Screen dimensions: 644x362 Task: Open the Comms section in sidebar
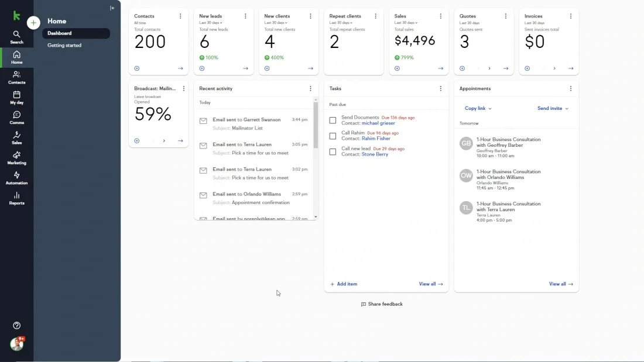coord(16,117)
